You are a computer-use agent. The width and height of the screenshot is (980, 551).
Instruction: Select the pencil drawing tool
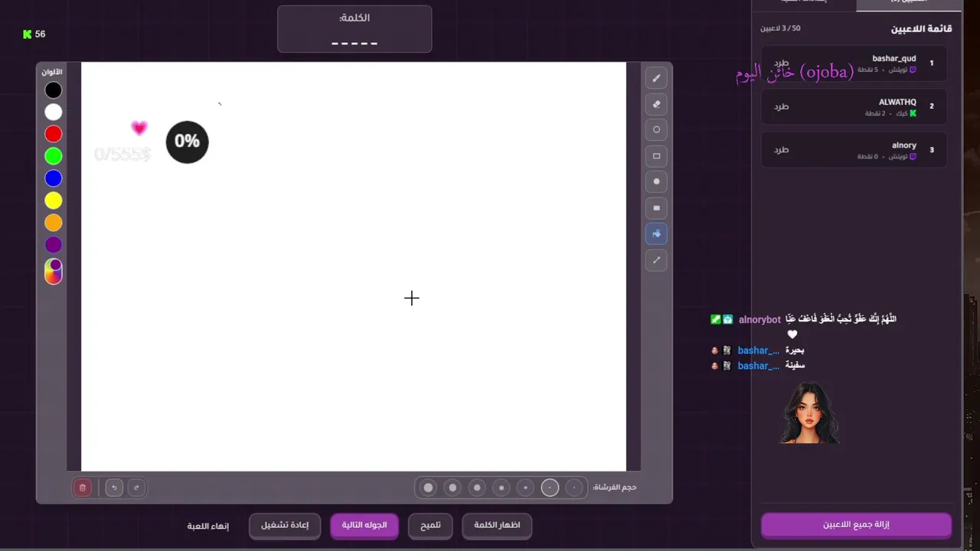[x=656, y=78]
